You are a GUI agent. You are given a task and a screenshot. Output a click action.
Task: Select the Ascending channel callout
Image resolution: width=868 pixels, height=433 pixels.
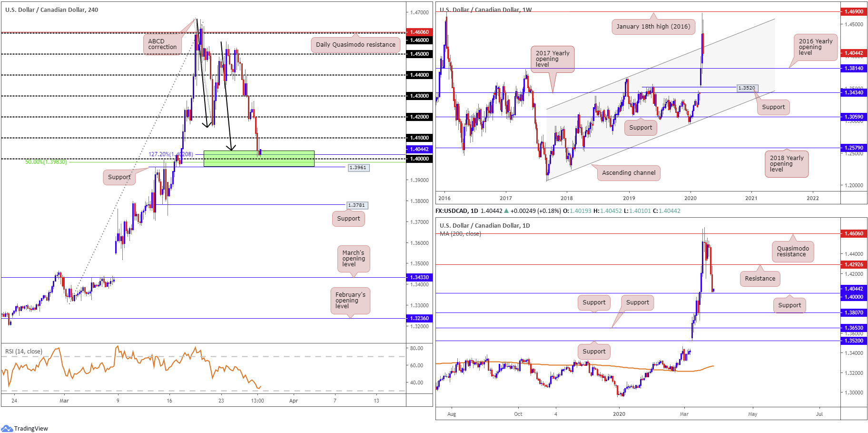pyautogui.click(x=629, y=173)
